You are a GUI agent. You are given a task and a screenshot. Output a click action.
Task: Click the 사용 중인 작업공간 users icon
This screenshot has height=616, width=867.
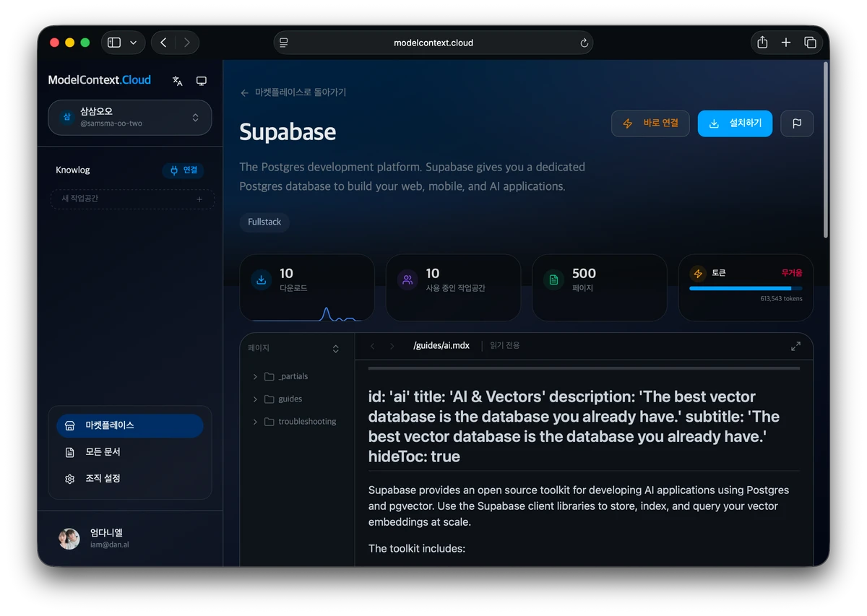[407, 279]
